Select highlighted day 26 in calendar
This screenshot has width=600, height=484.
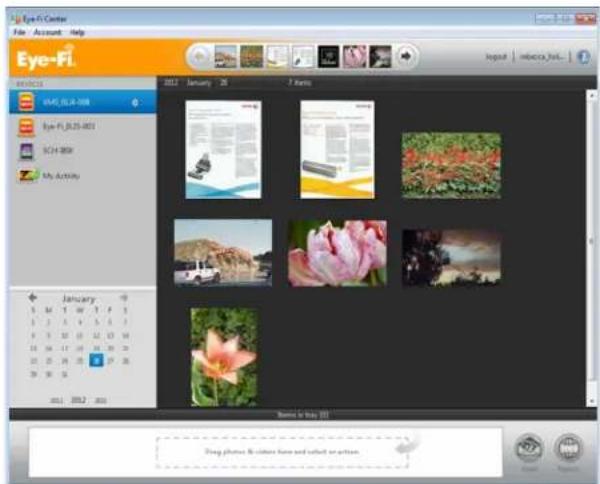96,360
